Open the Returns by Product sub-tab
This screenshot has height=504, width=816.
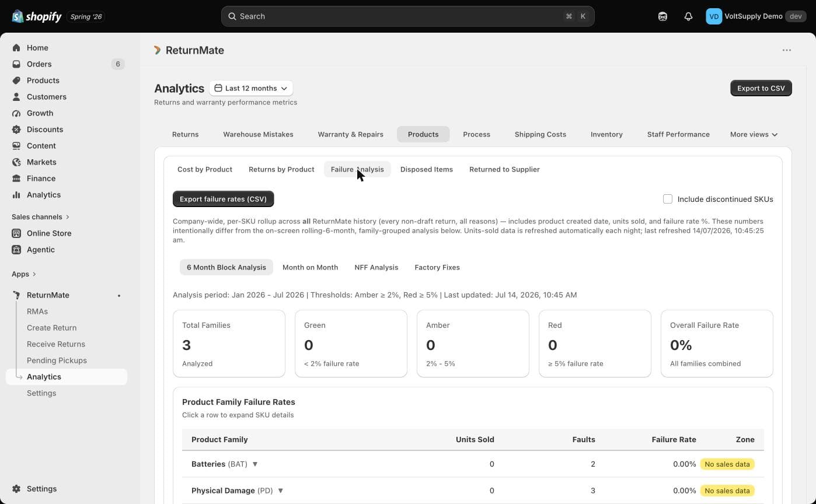pos(281,169)
